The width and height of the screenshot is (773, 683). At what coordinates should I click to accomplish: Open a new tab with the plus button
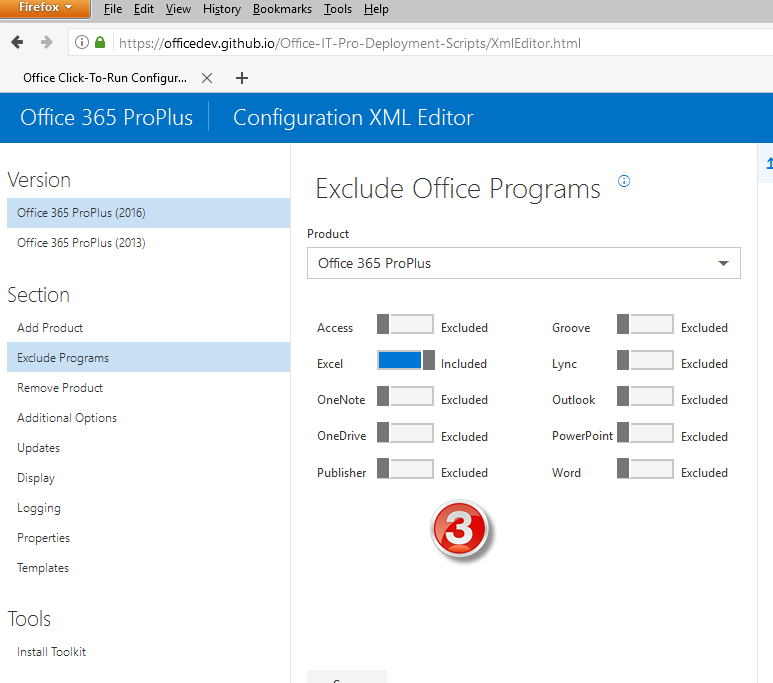(242, 78)
